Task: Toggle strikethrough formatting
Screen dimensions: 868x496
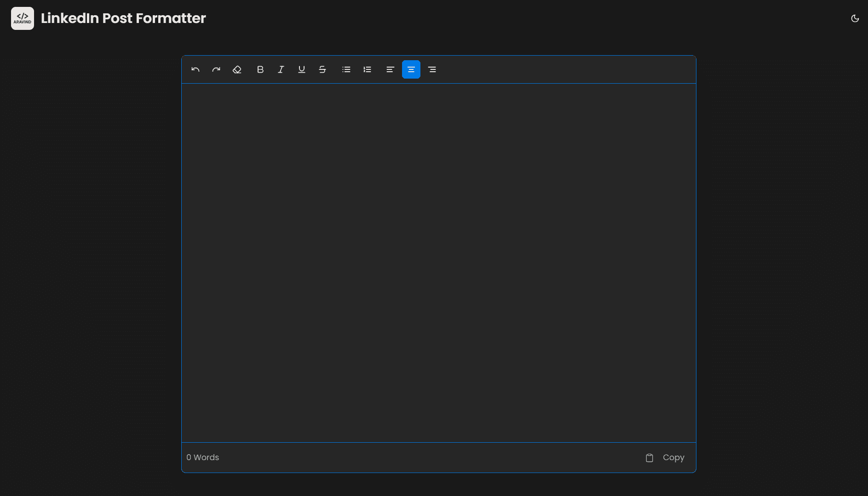Action: 322,69
